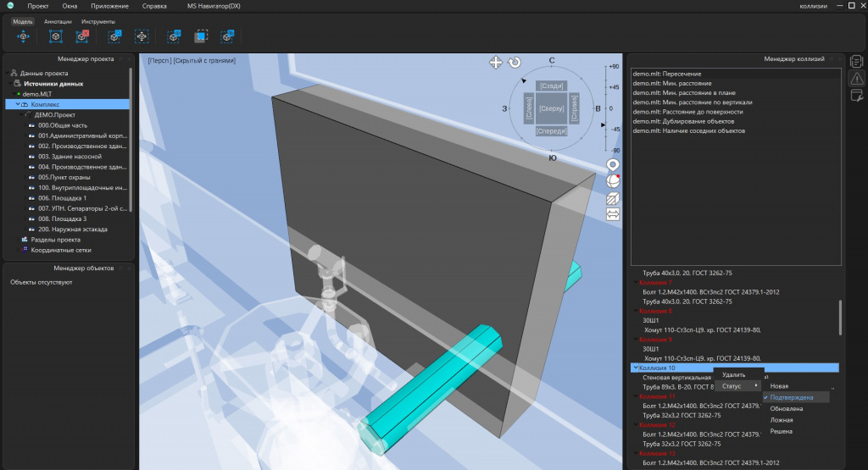Select the [Сзади] back view face
Image resolution: width=868 pixels, height=470 pixels.
click(x=552, y=86)
